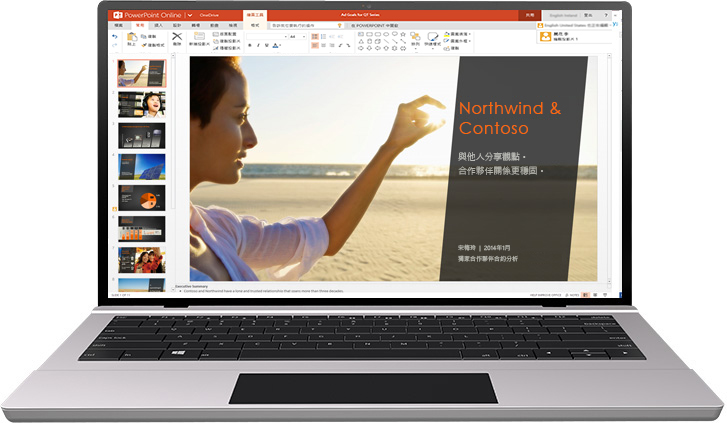Switch to the Design tab
The height and width of the screenshot is (423, 727).
point(177,26)
